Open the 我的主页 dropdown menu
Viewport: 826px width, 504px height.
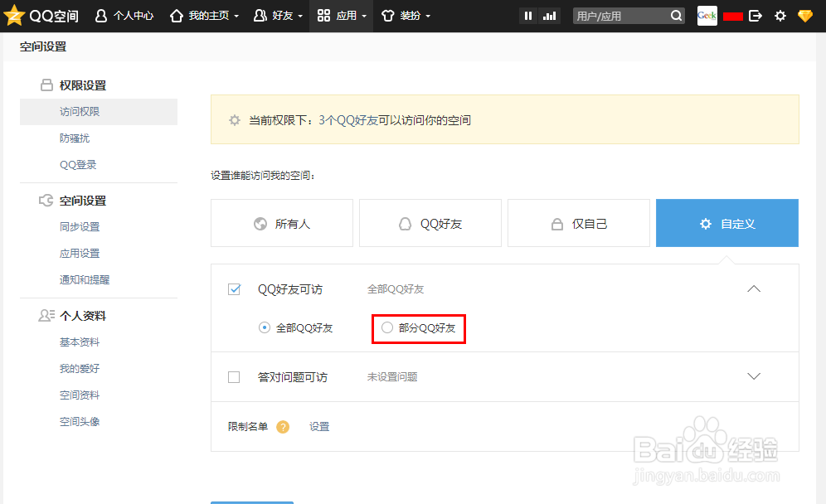[x=204, y=16]
